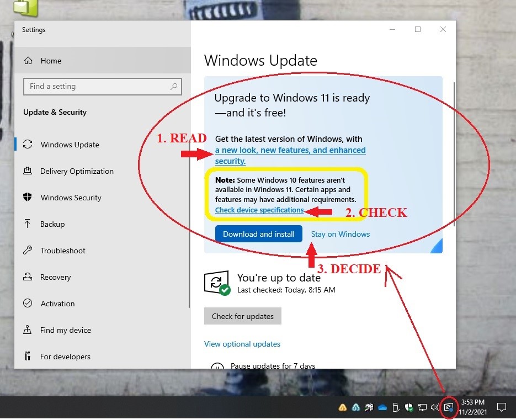Viewport: 516px width, 420px height.
Task: Click the Windows Update status tray icon
Action: pos(449,408)
